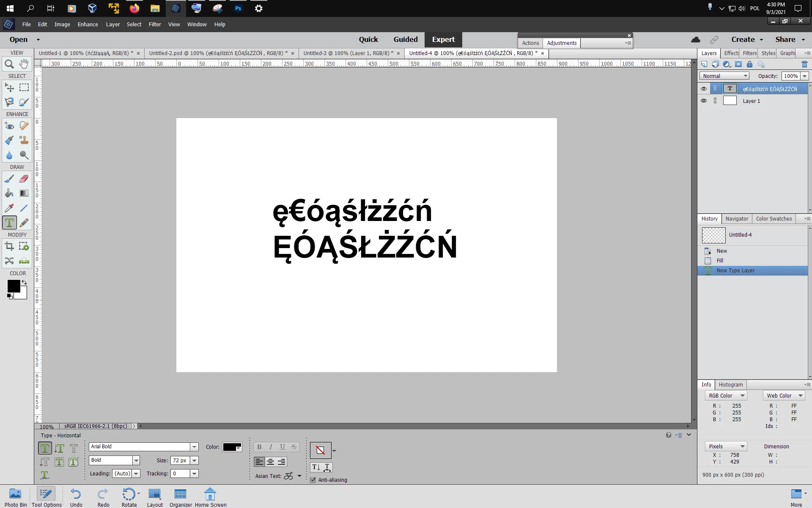Image resolution: width=812 pixels, height=508 pixels.
Task: Expand the Normal blend mode dropdown
Action: pyautogui.click(x=745, y=76)
